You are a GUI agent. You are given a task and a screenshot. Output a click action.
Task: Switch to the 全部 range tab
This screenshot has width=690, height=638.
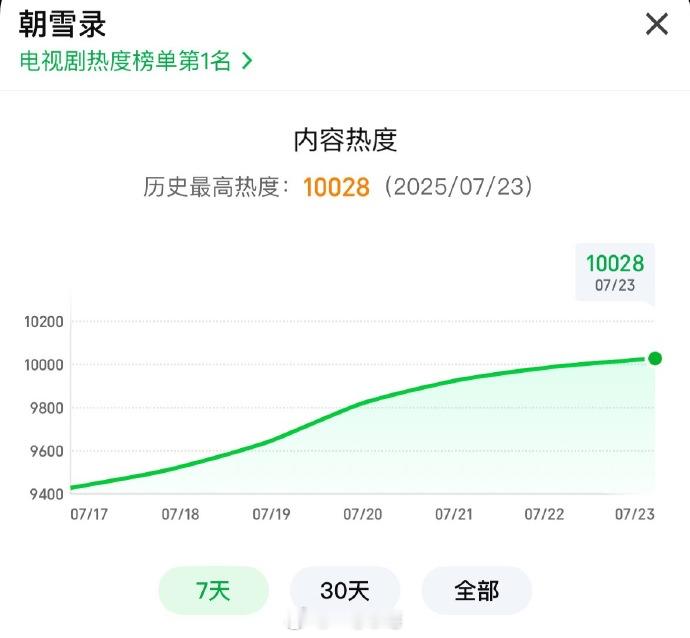[x=477, y=590]
